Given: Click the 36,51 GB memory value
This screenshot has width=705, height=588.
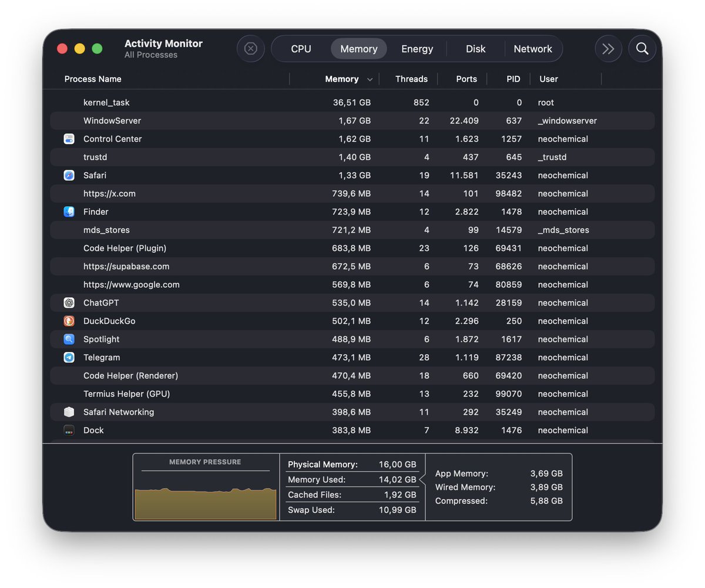Looking at the screenshot, I should click(x=352, y=103).
